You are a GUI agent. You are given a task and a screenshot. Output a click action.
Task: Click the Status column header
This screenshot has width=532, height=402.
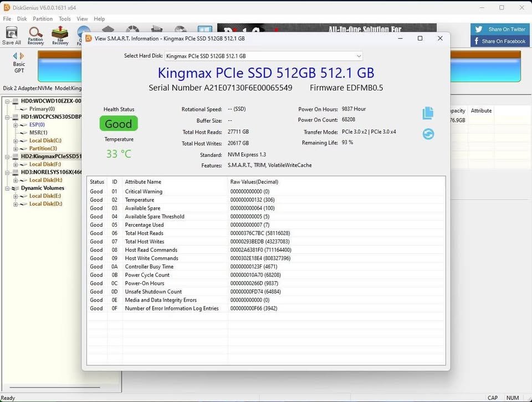pyautogui.click(x=97, y=182)
